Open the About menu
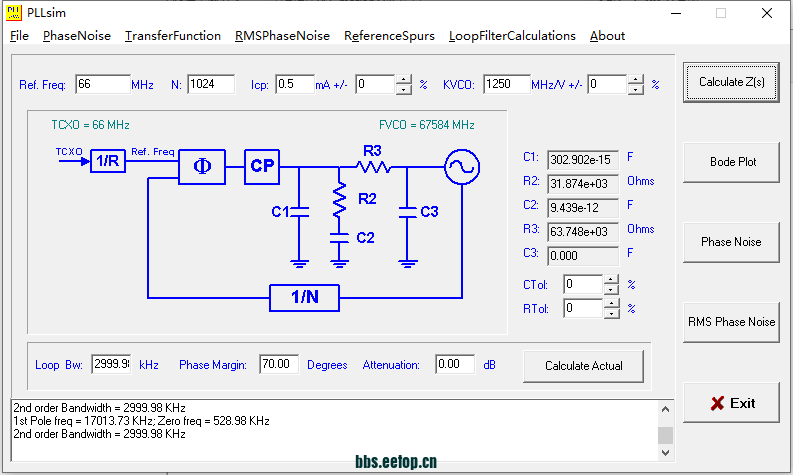The image size is (793, 475). tap(607, 36)
